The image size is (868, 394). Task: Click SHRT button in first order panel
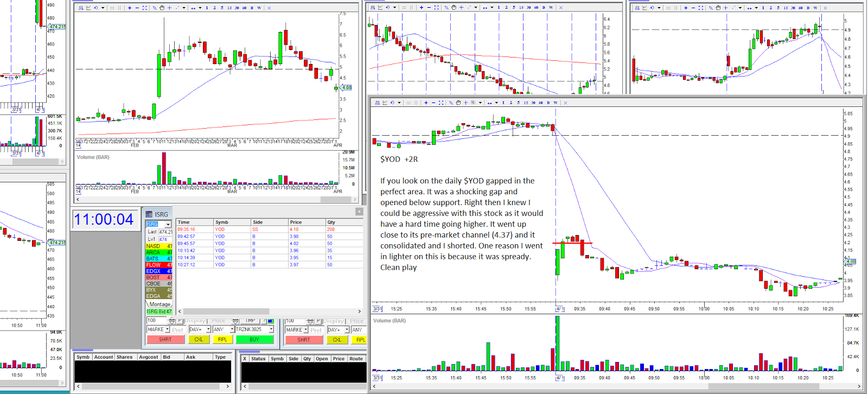(x=165, y=340)
